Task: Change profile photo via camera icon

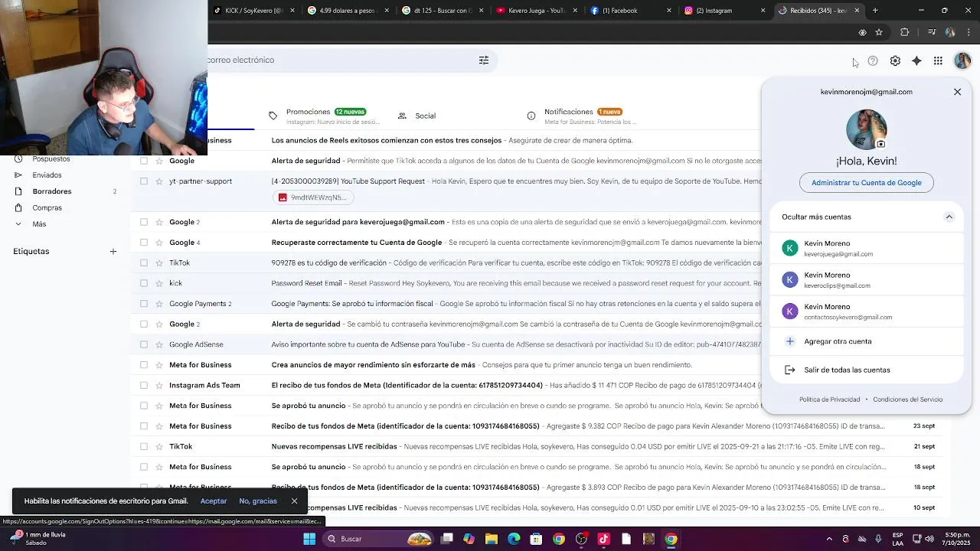Action: click(x=880, y=144)
